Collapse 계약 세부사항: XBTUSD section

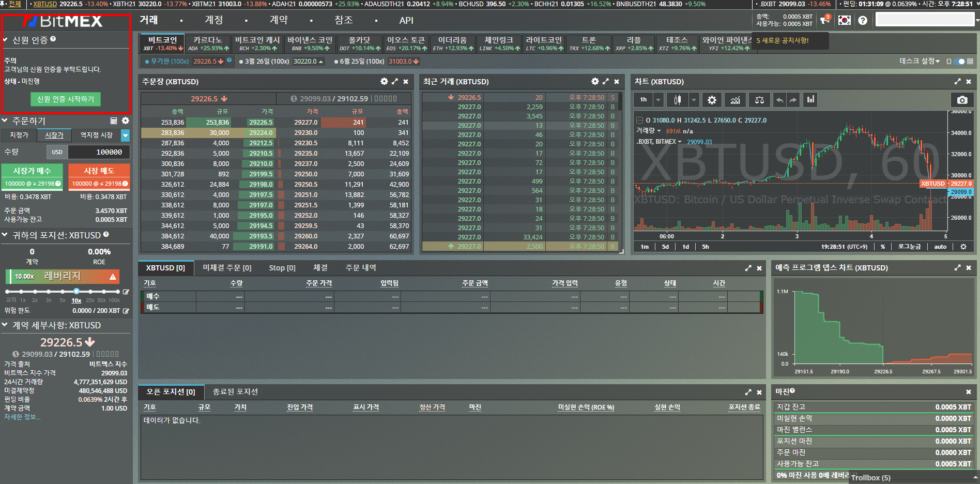pyautogui.click(x=5, y=325)
